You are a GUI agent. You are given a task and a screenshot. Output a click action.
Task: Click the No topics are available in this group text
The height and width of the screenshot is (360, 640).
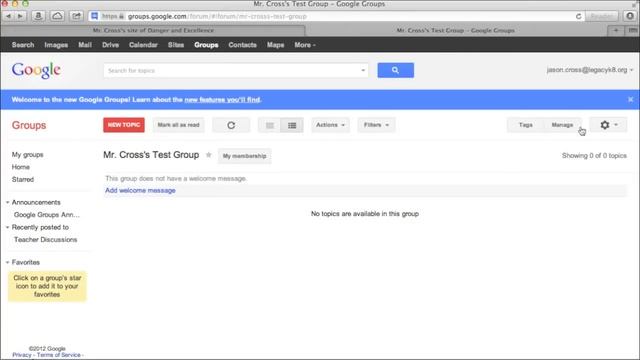tap(364, 214)
